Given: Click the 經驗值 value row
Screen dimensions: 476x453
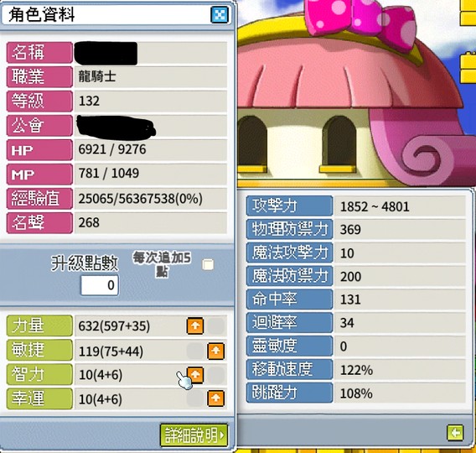Looking at the screenshot, I should click(x=151, y=199).
